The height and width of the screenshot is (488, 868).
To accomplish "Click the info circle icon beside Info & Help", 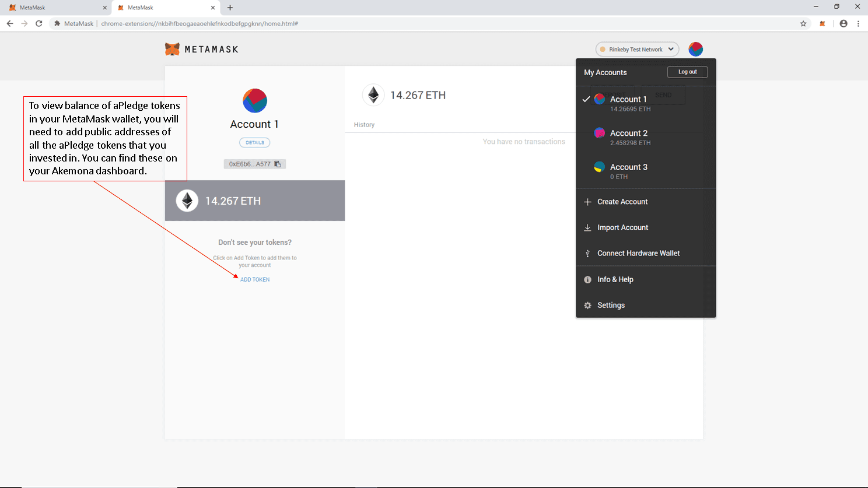I will 587,280.
